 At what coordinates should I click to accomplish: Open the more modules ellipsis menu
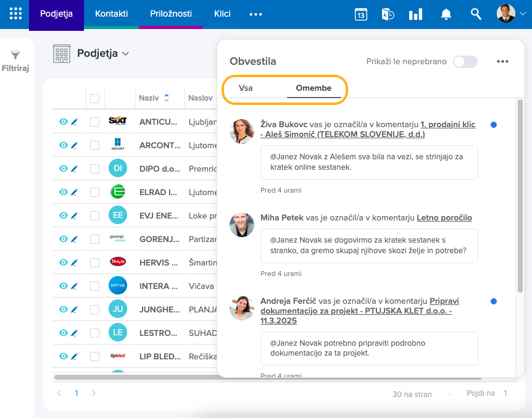point(256,14)
